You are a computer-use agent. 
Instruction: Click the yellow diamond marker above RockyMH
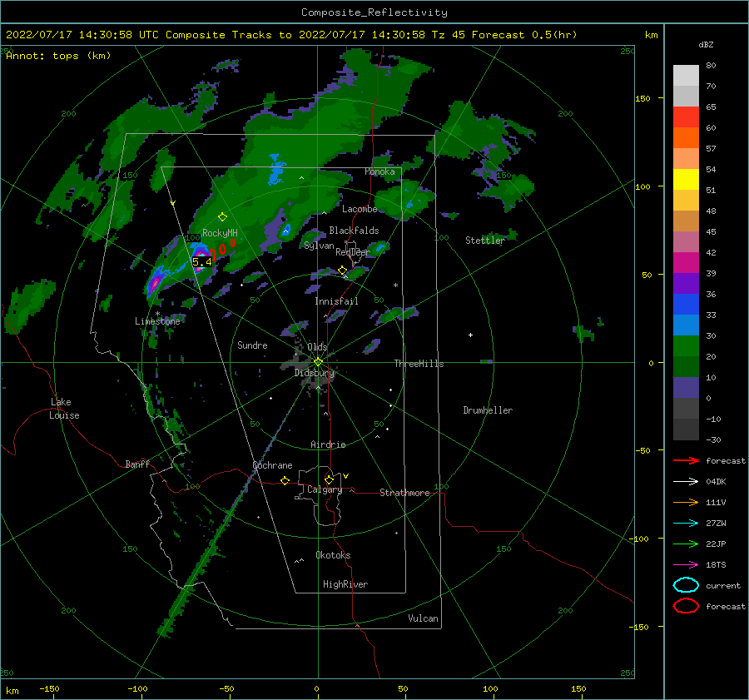(x=222, y=217)
